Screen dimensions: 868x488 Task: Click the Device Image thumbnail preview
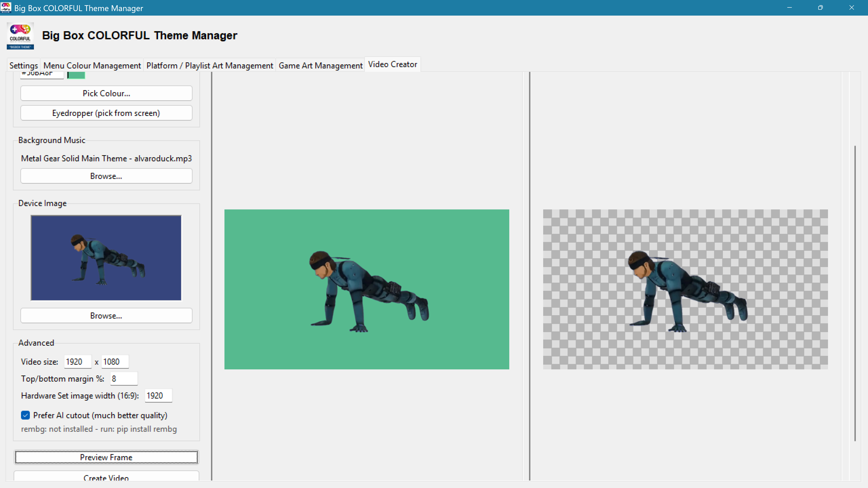106,258
